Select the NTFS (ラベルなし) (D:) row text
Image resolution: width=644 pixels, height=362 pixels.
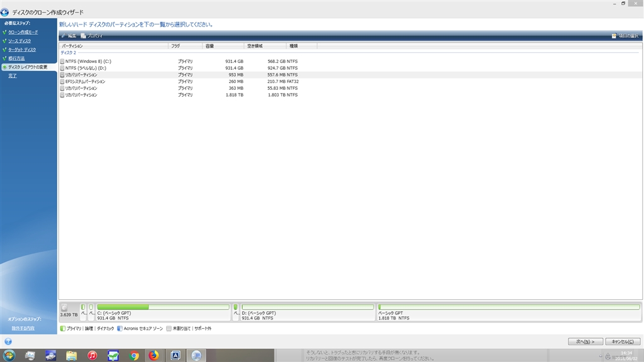coord(86,68)
